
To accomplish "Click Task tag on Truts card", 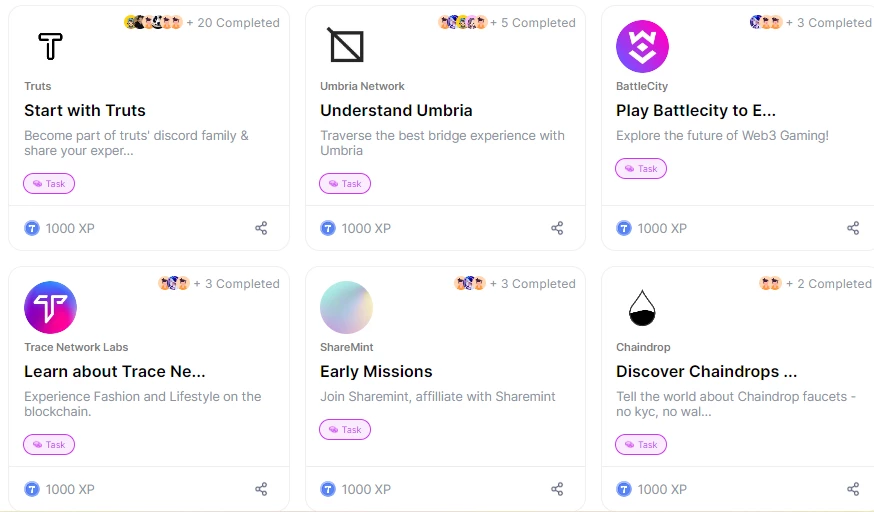I will click(49, 183).
